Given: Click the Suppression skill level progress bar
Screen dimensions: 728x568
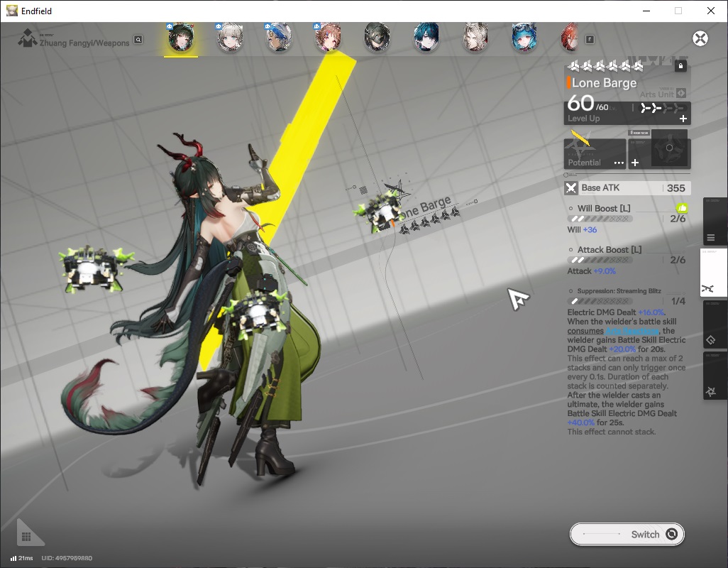Looking at the screenshot, I should click(600, 302).
